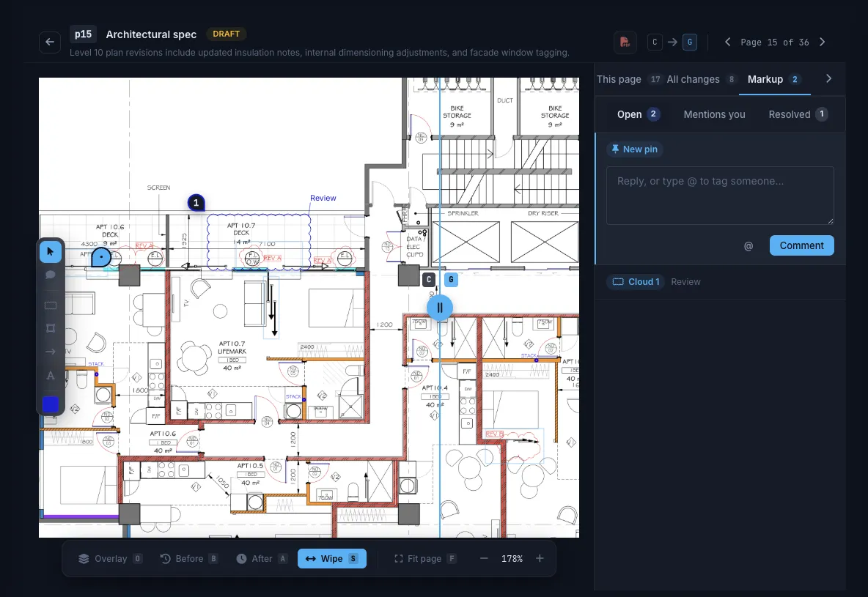Click the Comment button
868x597 pixels.
801,245
